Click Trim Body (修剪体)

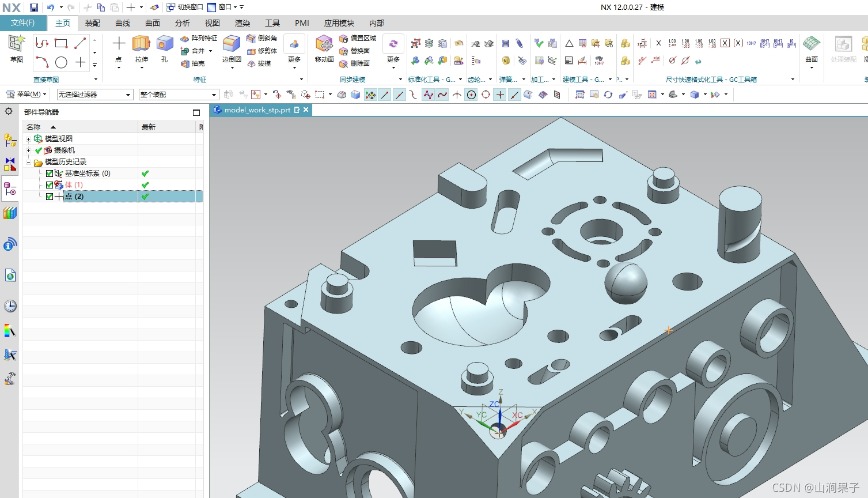tap(262, 51)
